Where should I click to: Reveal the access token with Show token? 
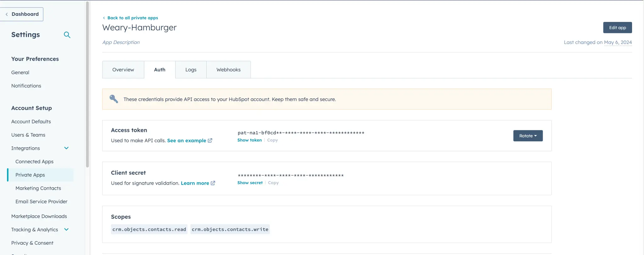(249, 140)
